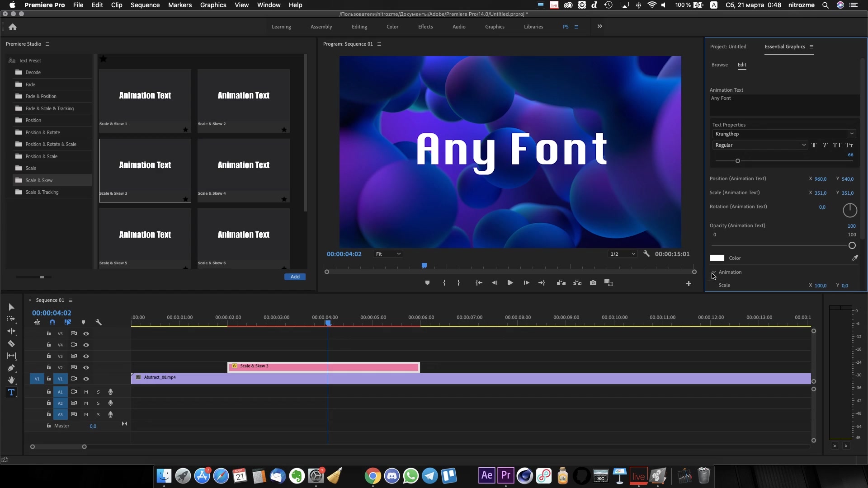Switch to the Browse tab in Essential Graphics
This screenshot has height=488, width=868.
(720, 64)
